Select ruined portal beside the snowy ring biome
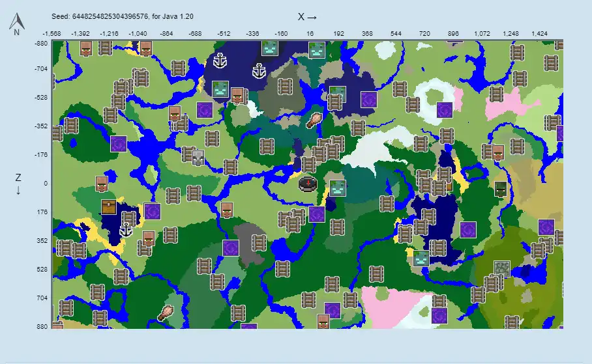Viewport: 592px width, 364px height. [x=445, y=110]
